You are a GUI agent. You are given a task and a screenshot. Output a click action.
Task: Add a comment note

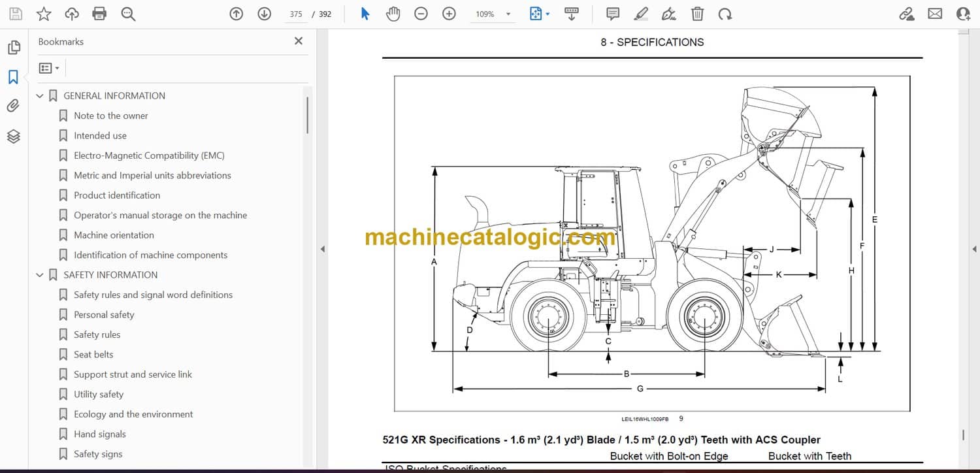(x=613, y=14)
